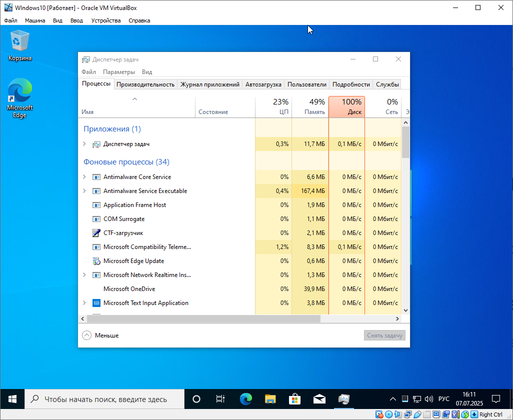Click process list scroll-down arrow
The height and width of the screenshot is (420, 513).
405,310
